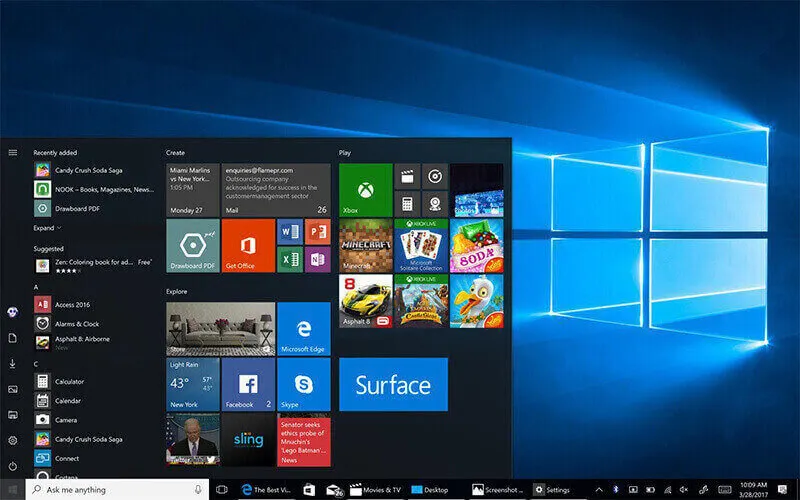Open the Sling tile
Image resolution: width=800 pixels, height=500 pixels.
coord(248,440)
